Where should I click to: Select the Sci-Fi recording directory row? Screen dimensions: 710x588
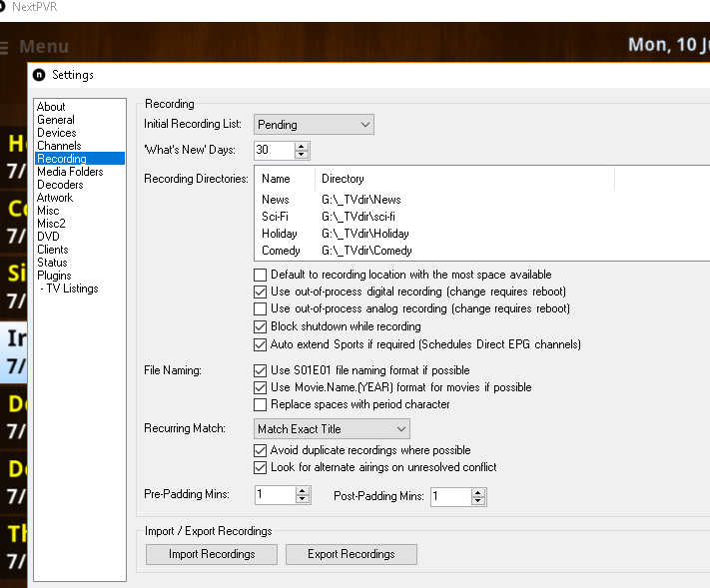pos(481,217)
